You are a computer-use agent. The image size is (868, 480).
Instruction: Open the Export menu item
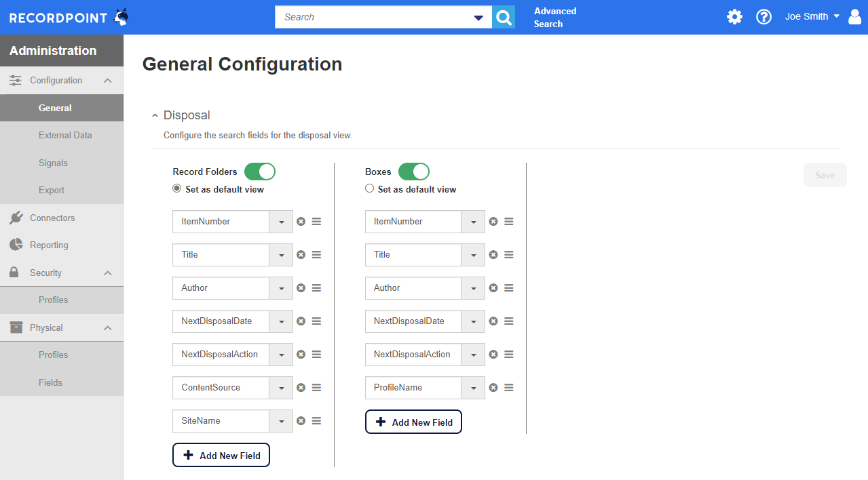(62, 191)
